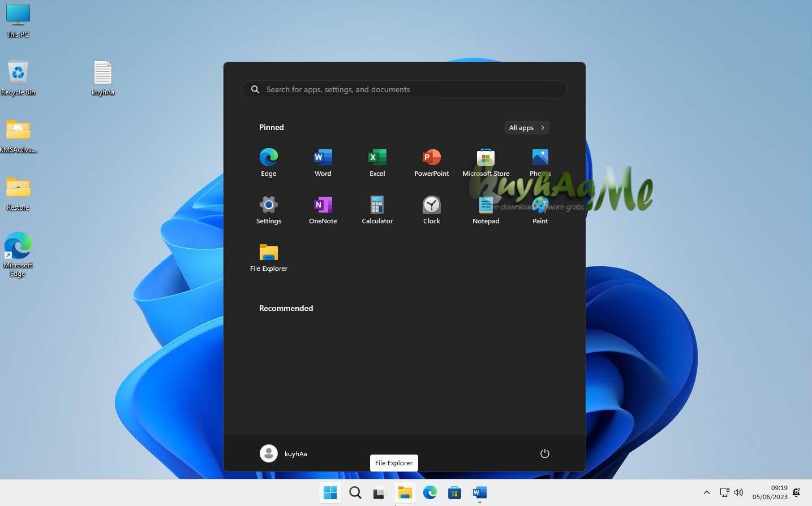Click the Windows Start button on taskbar
The height and width of the screenshot is (506, 812).
[x=330, y=492]
